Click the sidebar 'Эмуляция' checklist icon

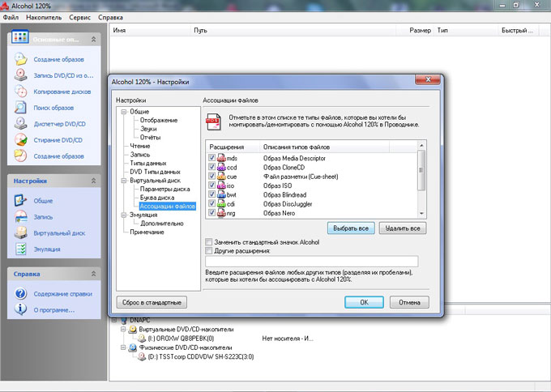point(21,249)
